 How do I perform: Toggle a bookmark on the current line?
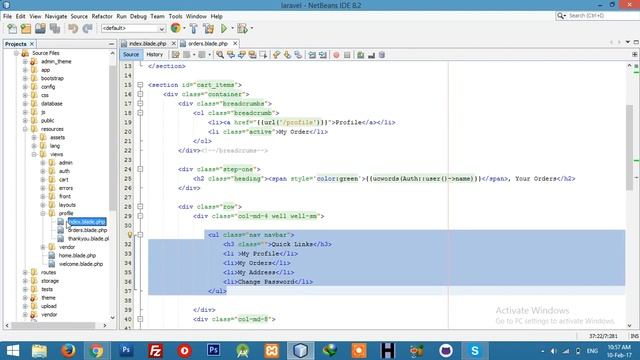tap(298, 55)
